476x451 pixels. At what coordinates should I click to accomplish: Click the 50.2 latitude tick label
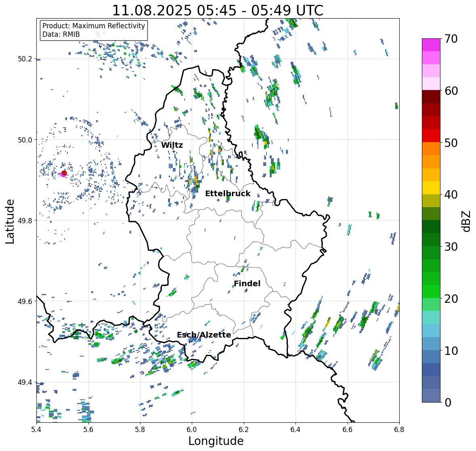(25, 59)
